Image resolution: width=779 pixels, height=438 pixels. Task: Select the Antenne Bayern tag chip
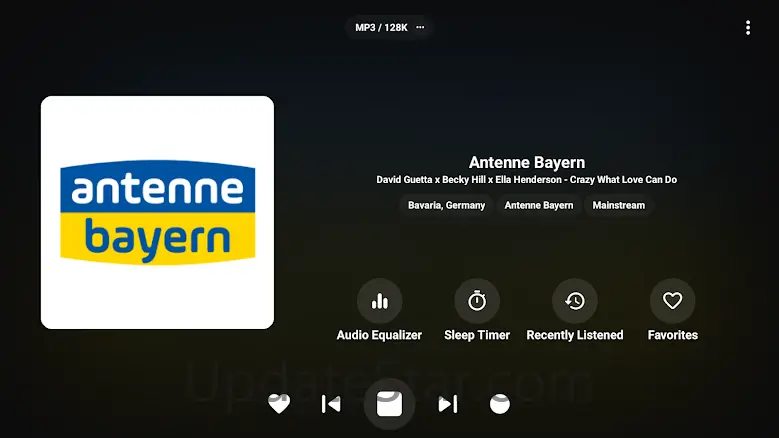point(539,205)
